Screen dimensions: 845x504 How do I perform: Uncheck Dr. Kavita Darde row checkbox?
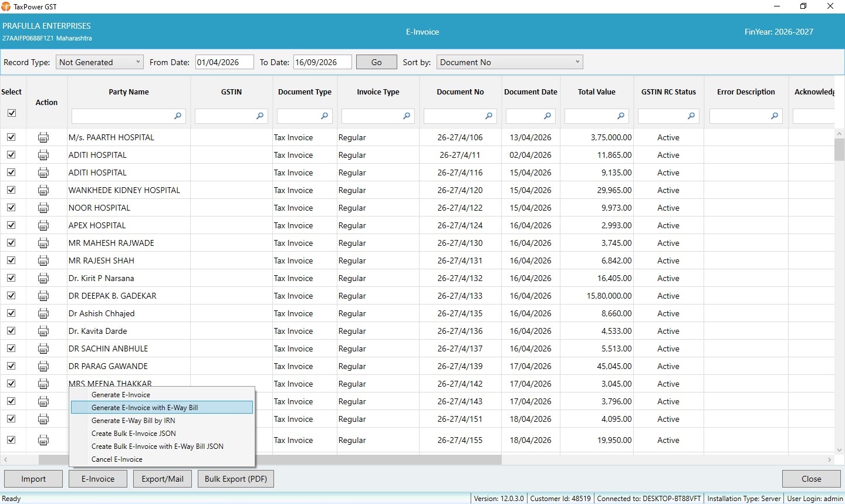tap(11, 331)
